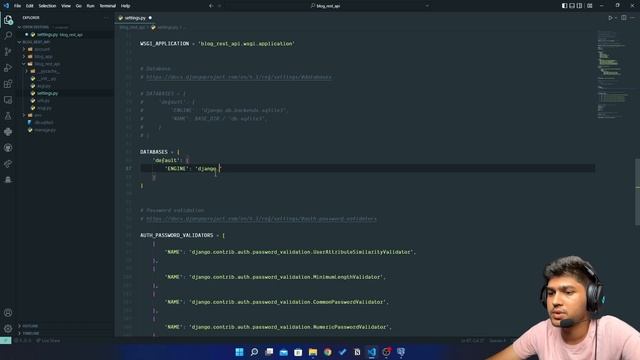The height and width of the screenshot is (360, 640).
Task: Open the File menu
Action: (x=18, y=6)
